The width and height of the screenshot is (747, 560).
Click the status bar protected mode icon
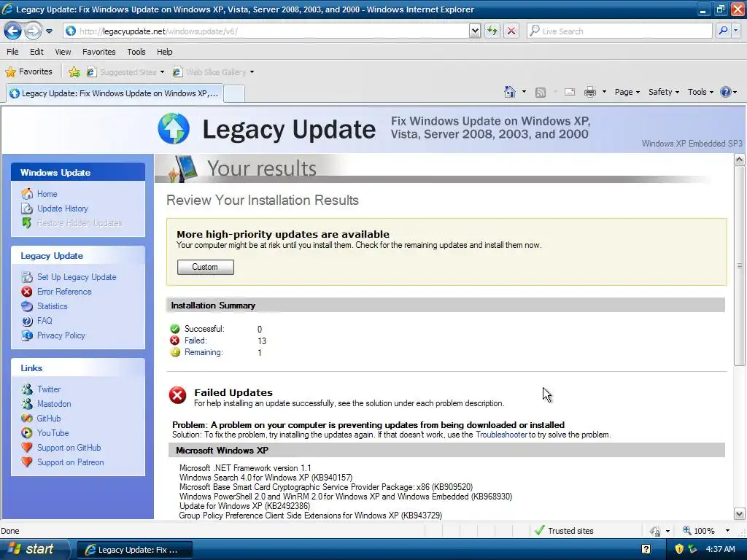pos(656,531)
